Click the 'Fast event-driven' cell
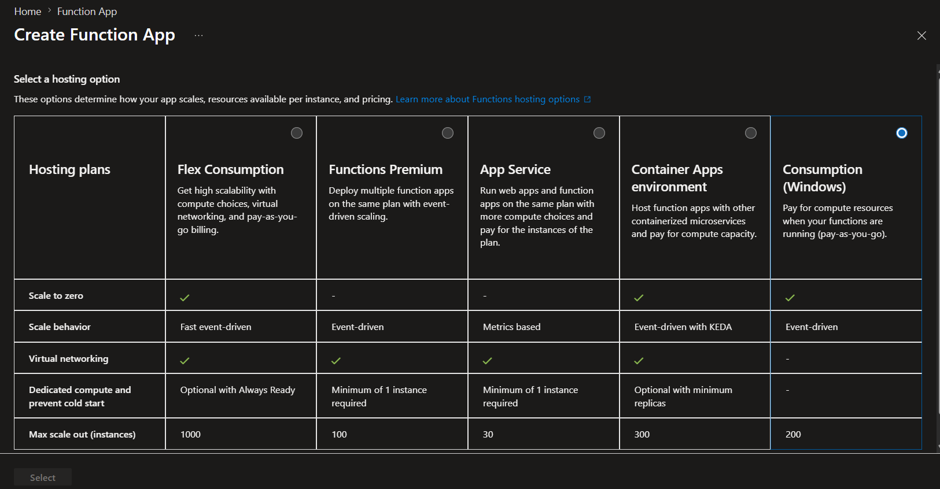This screenshot has width=940, height=489. [x=241, y=327]
